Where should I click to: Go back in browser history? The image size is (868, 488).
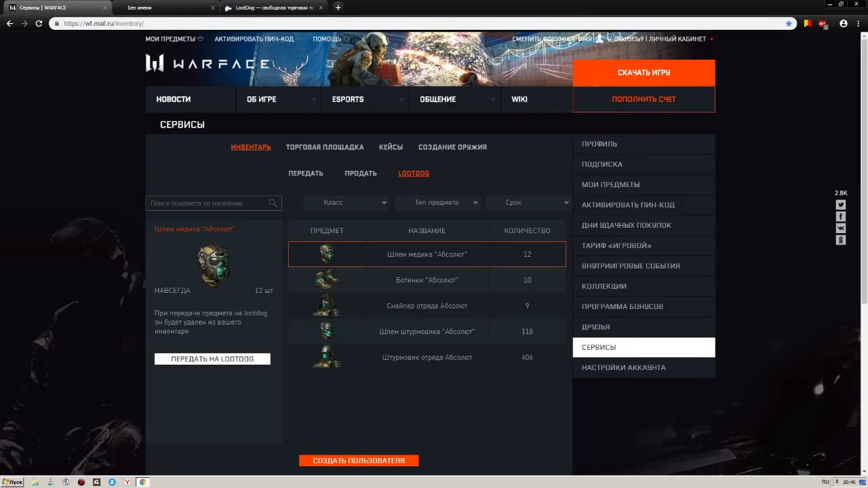point(9,23)
